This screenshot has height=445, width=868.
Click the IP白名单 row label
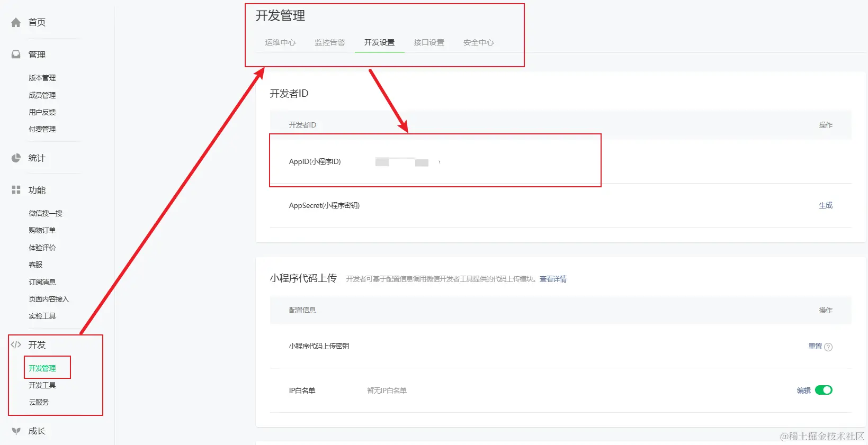pos(302,390)
